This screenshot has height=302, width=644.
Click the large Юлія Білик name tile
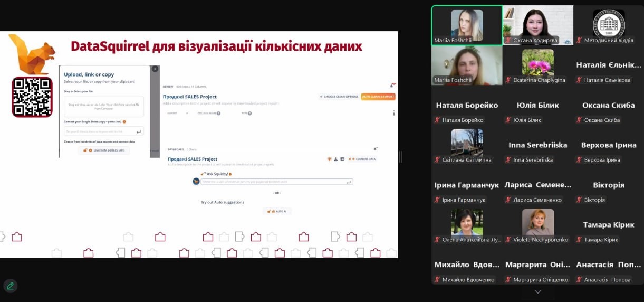pyautogui.click(x=537, y=105)
